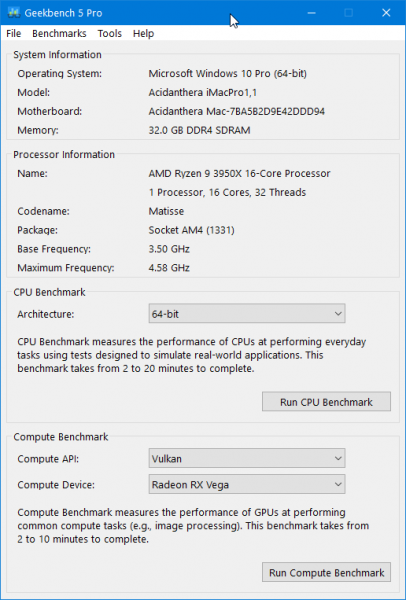
Task: Select the base frequency value 3.50 GHz
Action: point(169,249)
